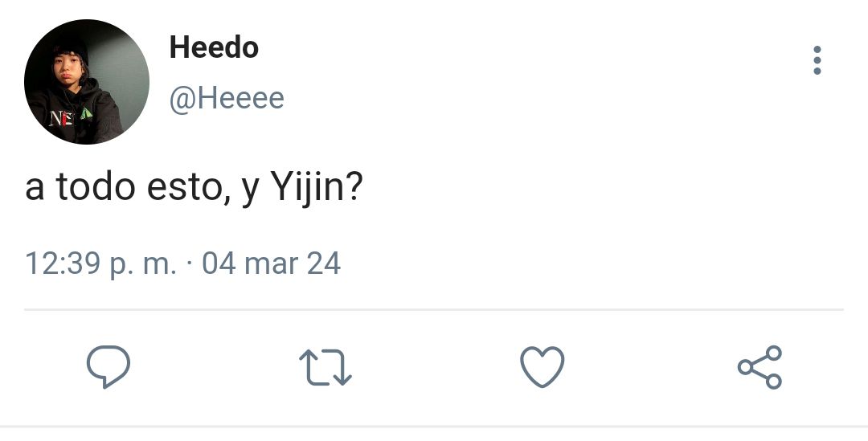Like the tweet with the heart icon
This screenshot has height=441, width=868.
542,367
